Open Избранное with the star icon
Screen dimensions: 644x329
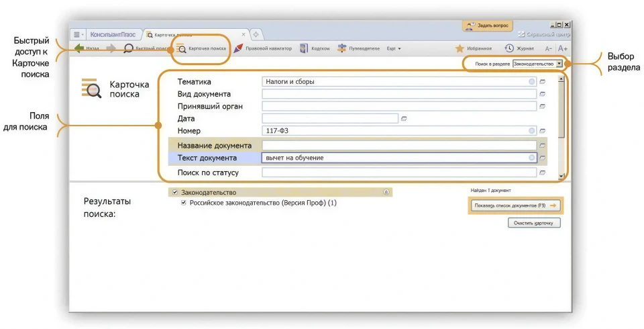[474, 48]
